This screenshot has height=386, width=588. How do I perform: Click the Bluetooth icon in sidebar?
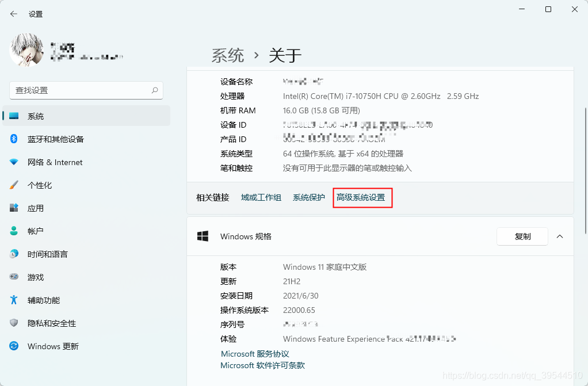click(14, 139)
